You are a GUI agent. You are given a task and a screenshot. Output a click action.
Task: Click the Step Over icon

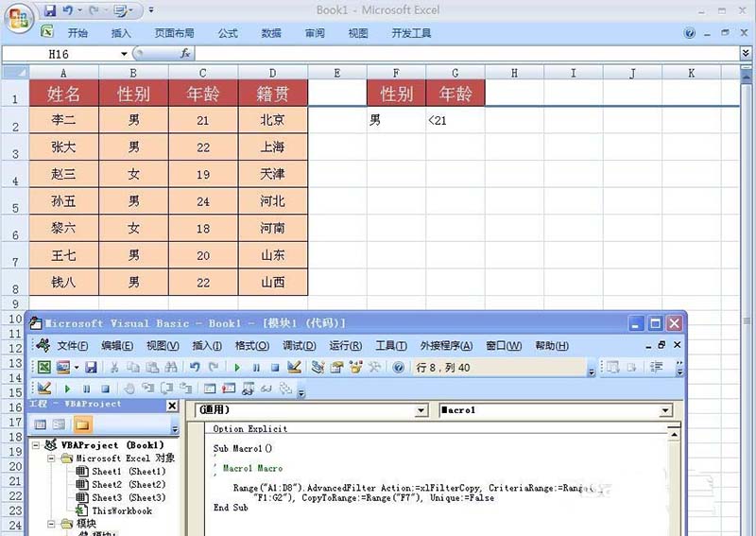167,389
